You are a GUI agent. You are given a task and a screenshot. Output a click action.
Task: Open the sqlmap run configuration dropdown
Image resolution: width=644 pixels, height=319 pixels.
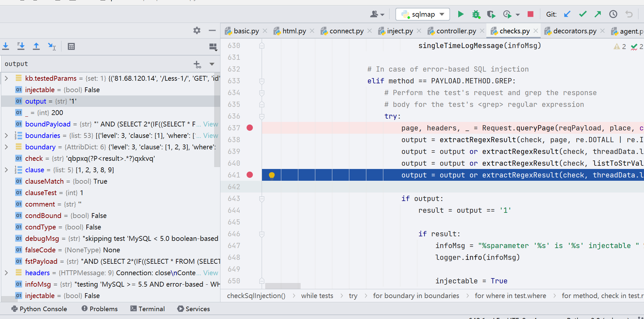tap(423, 14)
